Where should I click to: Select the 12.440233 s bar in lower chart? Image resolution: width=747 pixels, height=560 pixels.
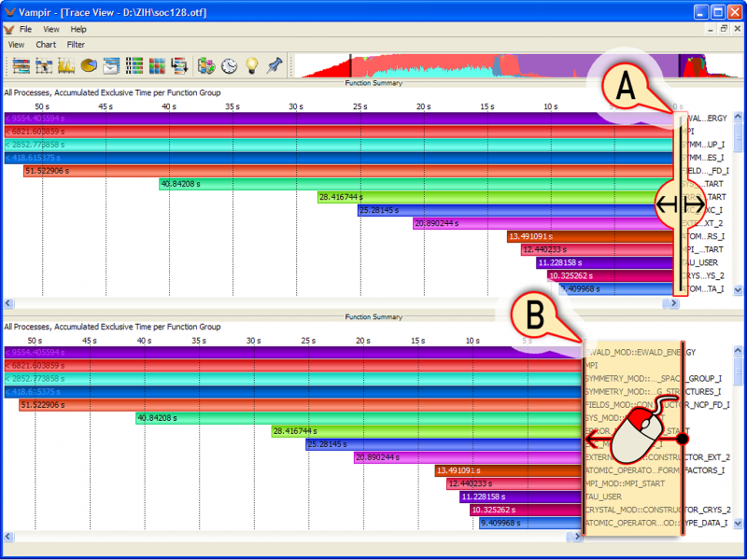pyautogui.click(x=515, y=483)
